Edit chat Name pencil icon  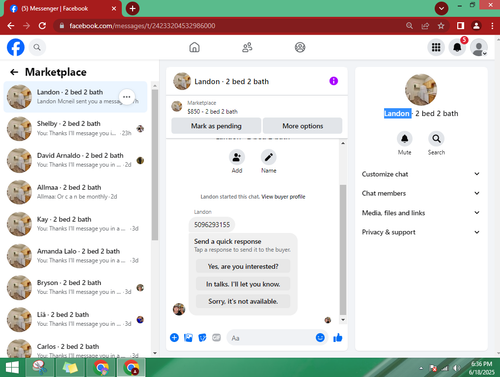(x=269, y=157)
